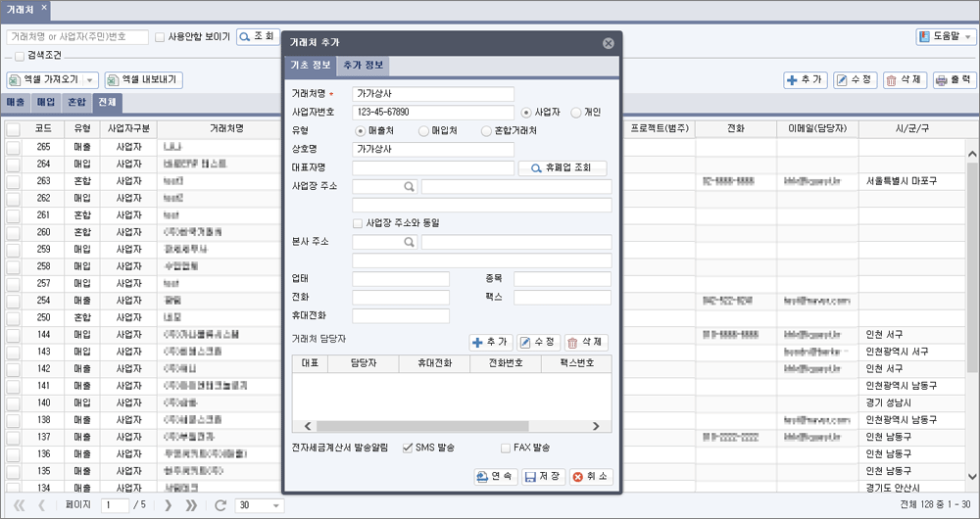Toggle the 검색조건 checkbox
The height and width of the screenshot is (519, 980).
tap(20, 56)
